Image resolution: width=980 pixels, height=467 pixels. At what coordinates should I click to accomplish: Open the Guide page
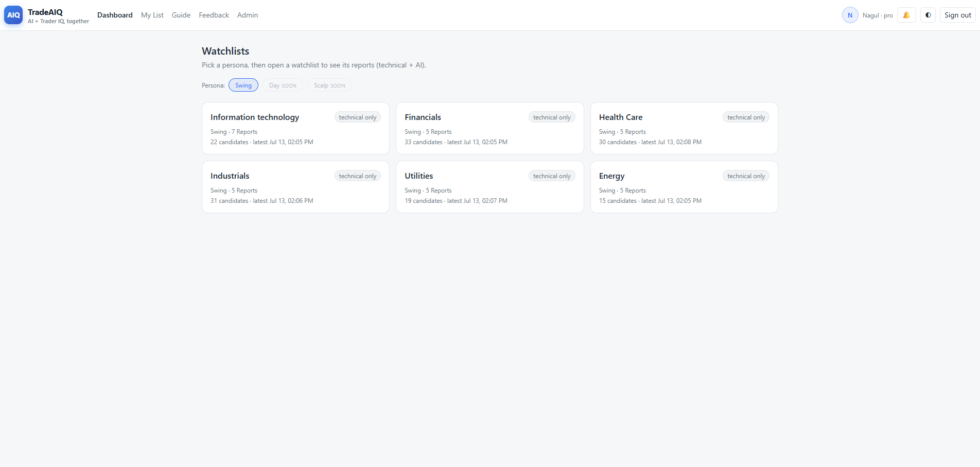(181, 15)
